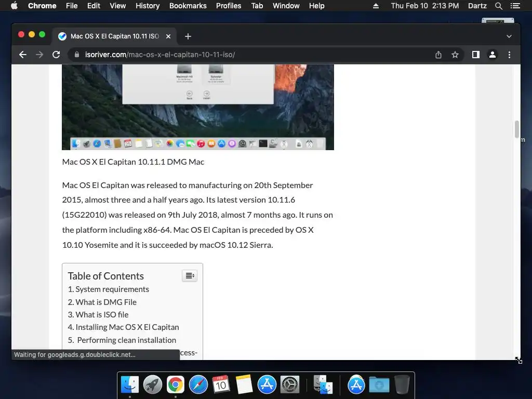Open the Chrome application menu
Viewport: 532px width, 399px height.
[x=42, y=6]
